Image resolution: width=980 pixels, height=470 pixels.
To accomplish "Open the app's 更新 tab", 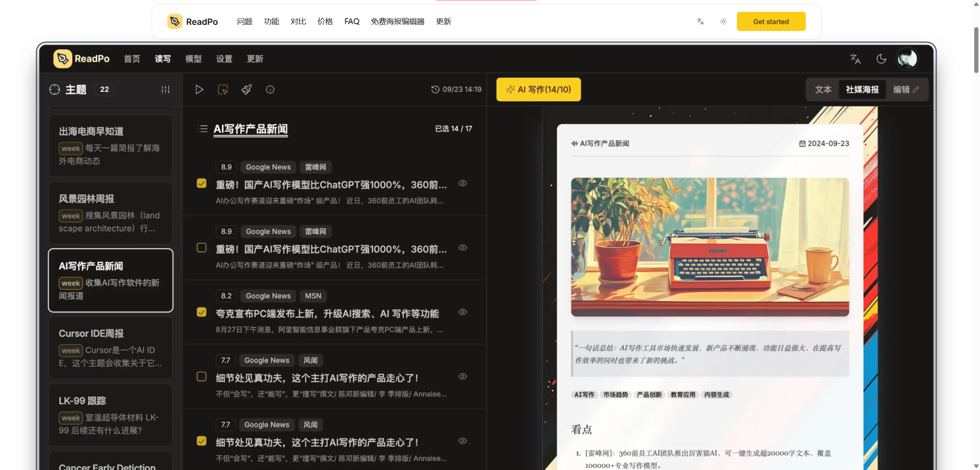I will (x=255, y=59).
